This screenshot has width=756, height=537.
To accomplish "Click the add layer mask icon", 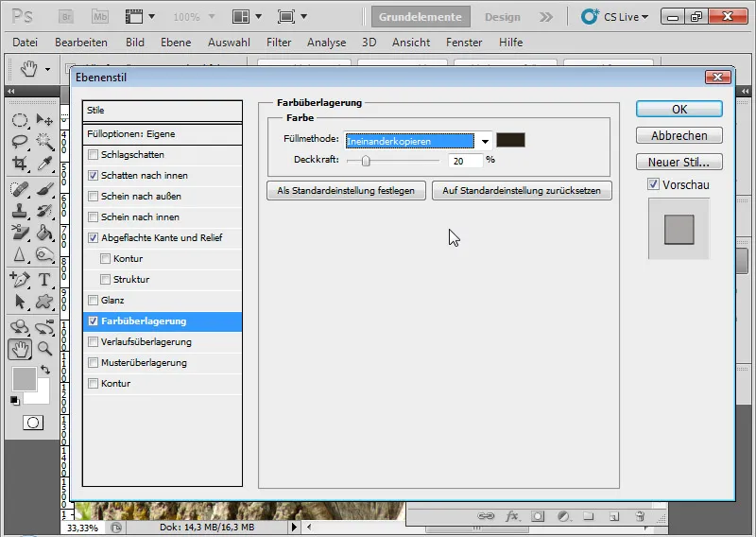I will 538,516.
